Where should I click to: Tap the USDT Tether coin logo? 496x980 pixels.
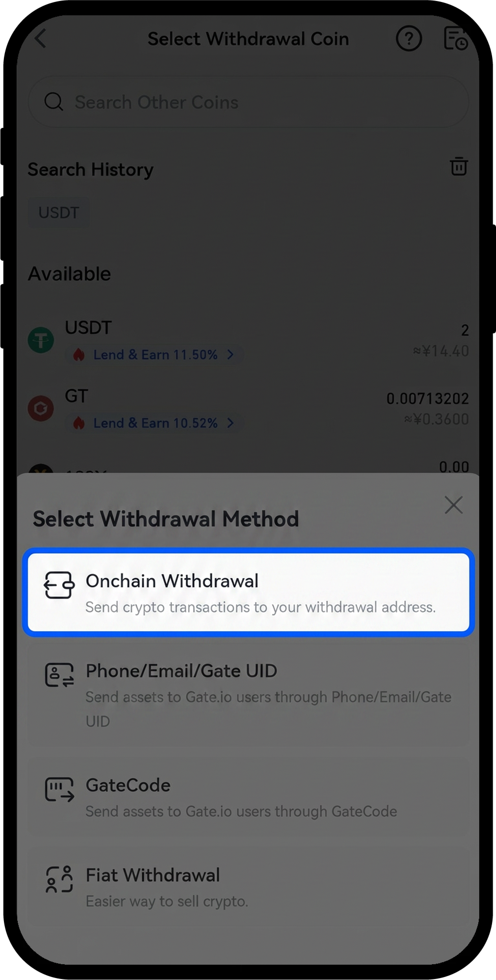(41, 340)
